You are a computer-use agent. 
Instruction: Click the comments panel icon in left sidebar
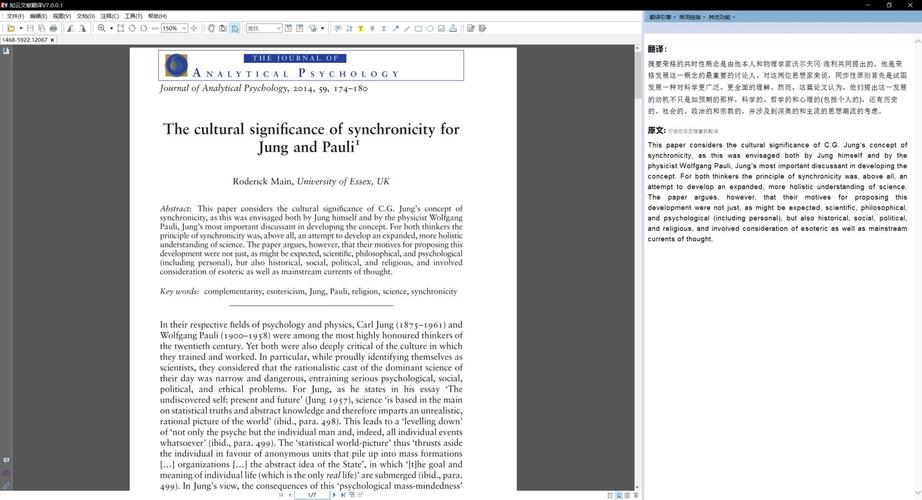pos(6,461)
